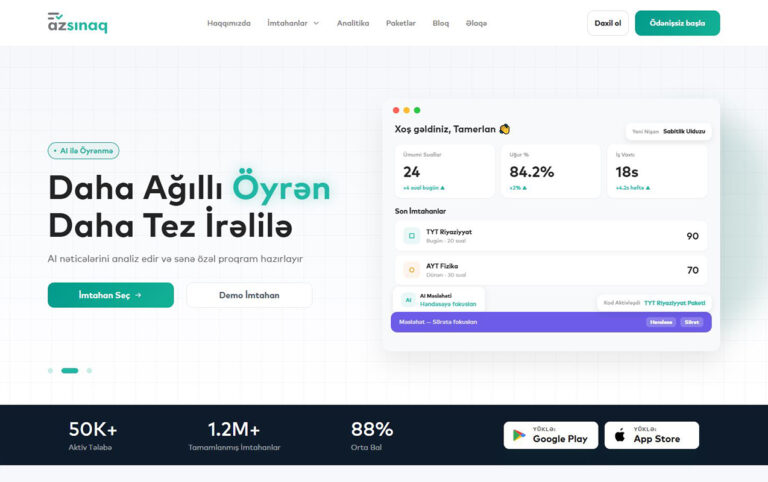Click the TYT Riyaziyyat exam icon
Image resolution: width=768 pixels, height=482 pixels.
pos(410,236)
